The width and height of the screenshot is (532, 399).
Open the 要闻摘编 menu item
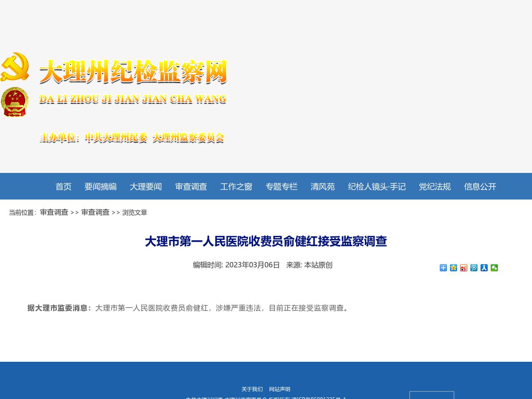[100, 186]
